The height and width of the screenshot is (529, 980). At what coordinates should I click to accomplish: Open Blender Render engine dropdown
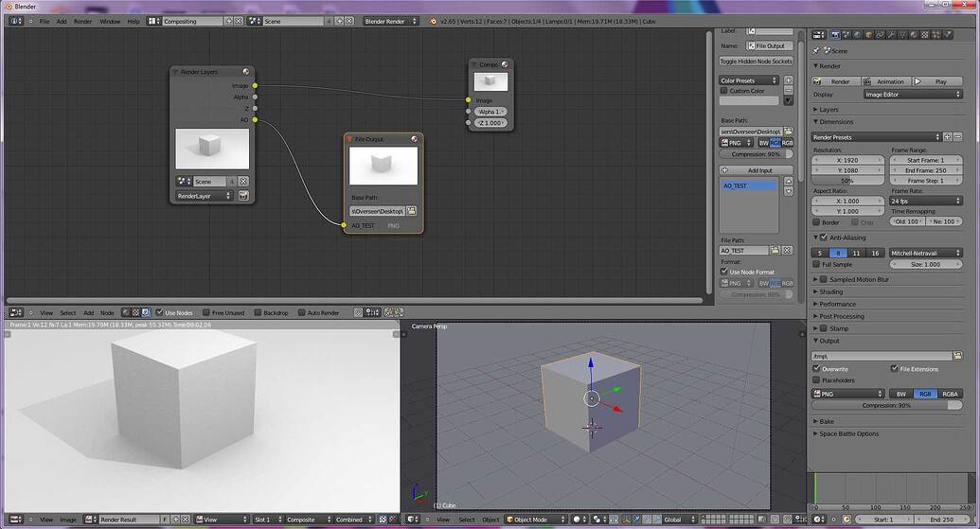[391, 21]
